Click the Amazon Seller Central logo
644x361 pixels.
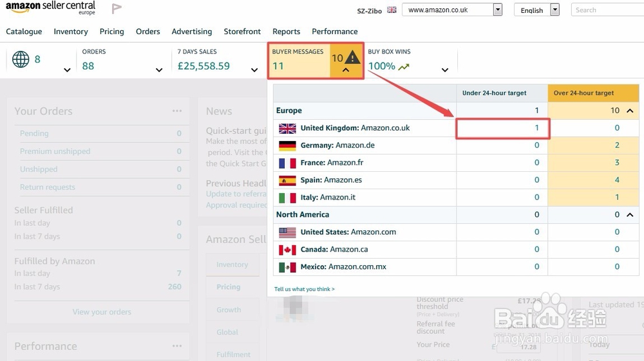50,8
